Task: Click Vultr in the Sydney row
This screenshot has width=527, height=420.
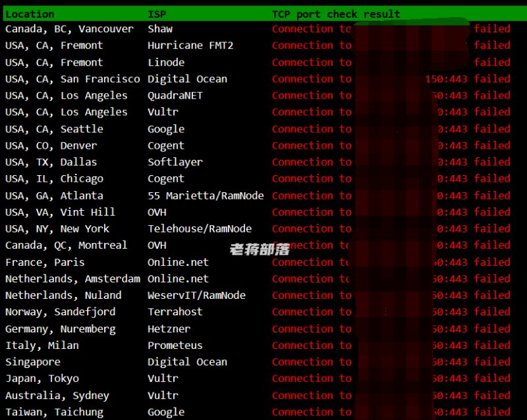Action: pyautogui.click(x=163, y=396)
